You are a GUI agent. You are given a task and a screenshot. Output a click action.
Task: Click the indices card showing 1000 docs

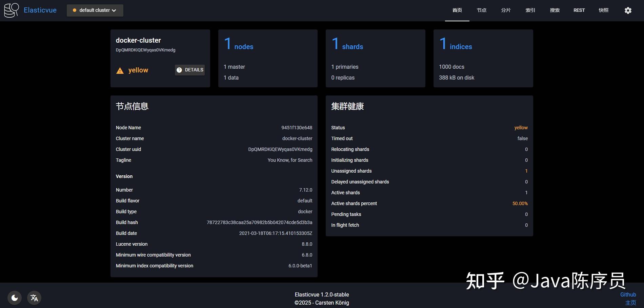click(x=483, y=58)
